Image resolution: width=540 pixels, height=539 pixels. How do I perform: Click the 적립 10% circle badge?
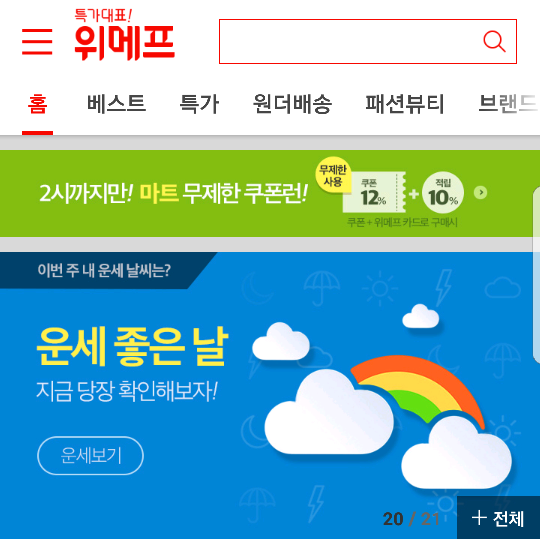(443, 193)
